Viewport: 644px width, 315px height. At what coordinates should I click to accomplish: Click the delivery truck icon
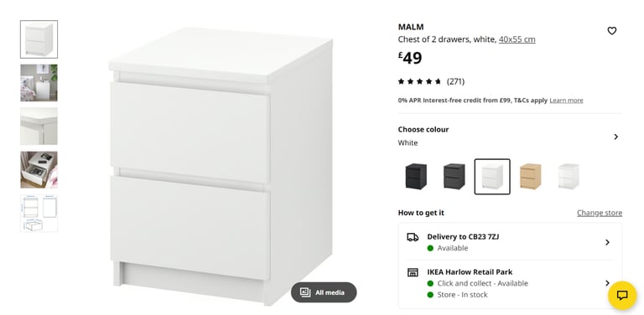pos(413,237)
